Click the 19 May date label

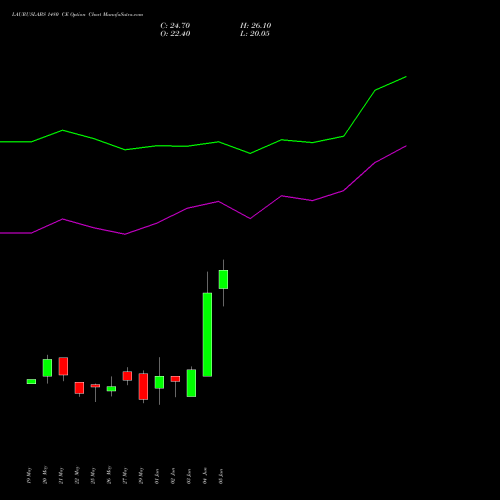pos(30,476)
